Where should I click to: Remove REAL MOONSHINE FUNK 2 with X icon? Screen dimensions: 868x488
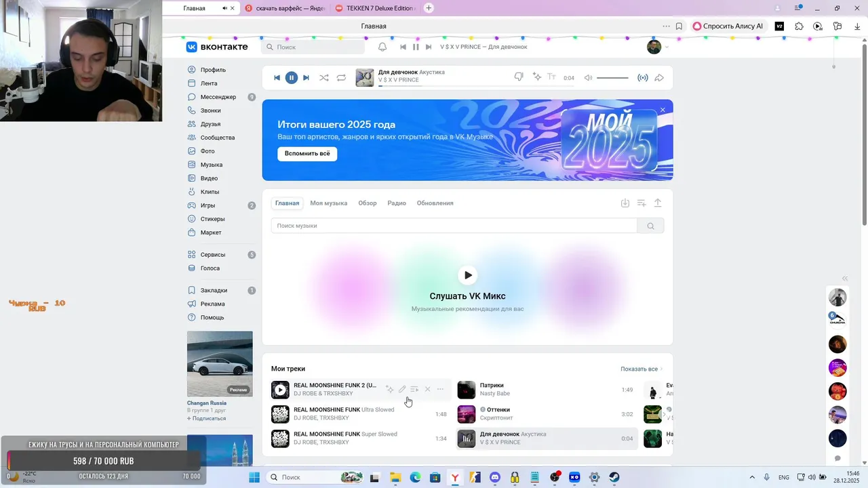(x=427, y=389)
